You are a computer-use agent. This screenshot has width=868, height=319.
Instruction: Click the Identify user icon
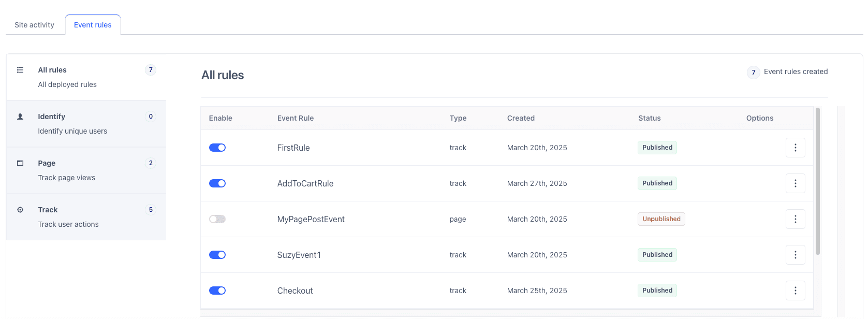click(20, 117)
